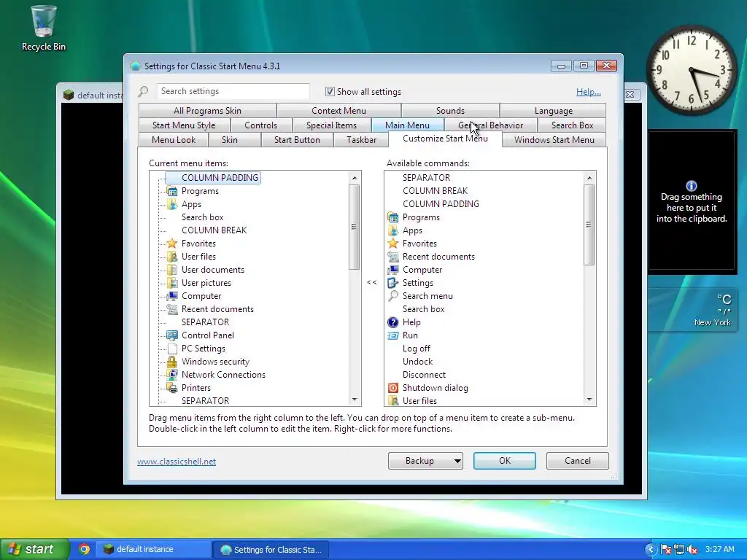Select Disconnect in Available commands
The width and height of the screenshot is (747, 560).
tap(424, 375)
